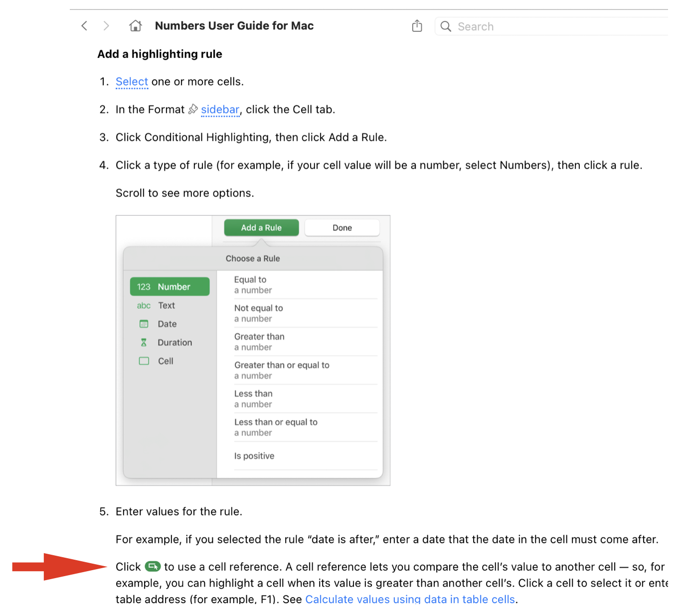Open the sidebar glossary link
The width and height of the screenshot is (688, 616).
click(220, 110)
